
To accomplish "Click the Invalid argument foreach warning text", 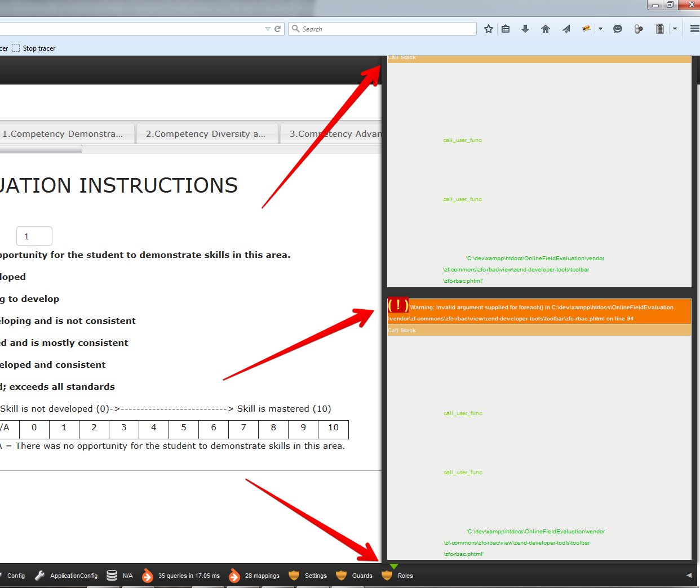I will click(530, 313).
